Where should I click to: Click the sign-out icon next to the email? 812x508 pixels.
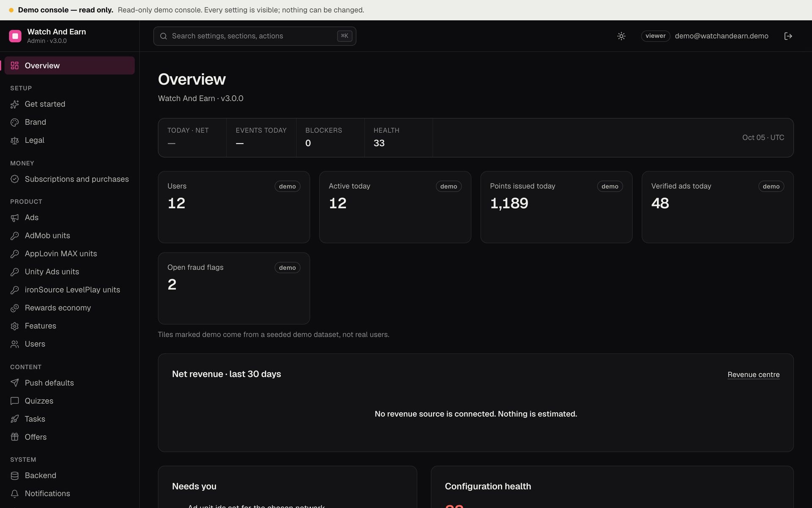788,36
